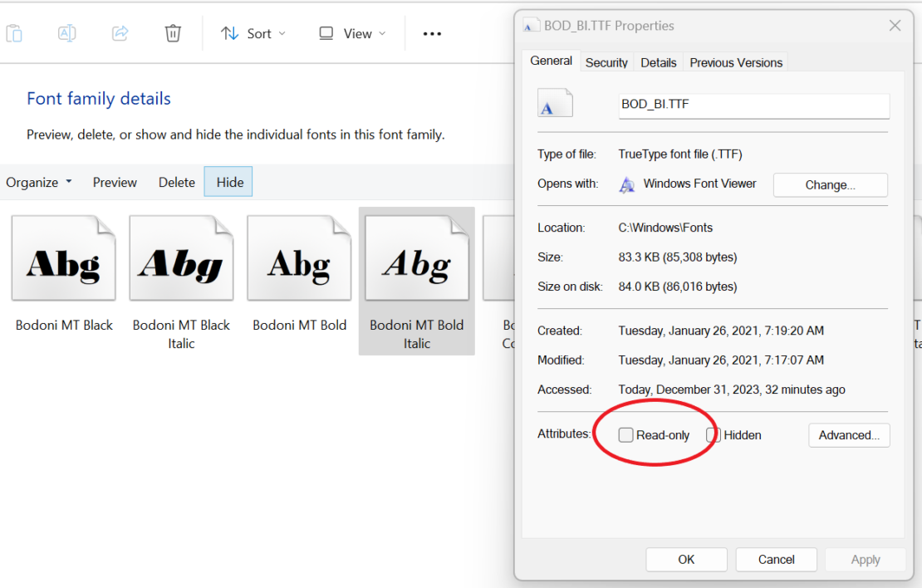The width and height of the screenshot is (922, 588).
Task: Click the Copy icon in the toolbar
Action: tap(14, 32)
